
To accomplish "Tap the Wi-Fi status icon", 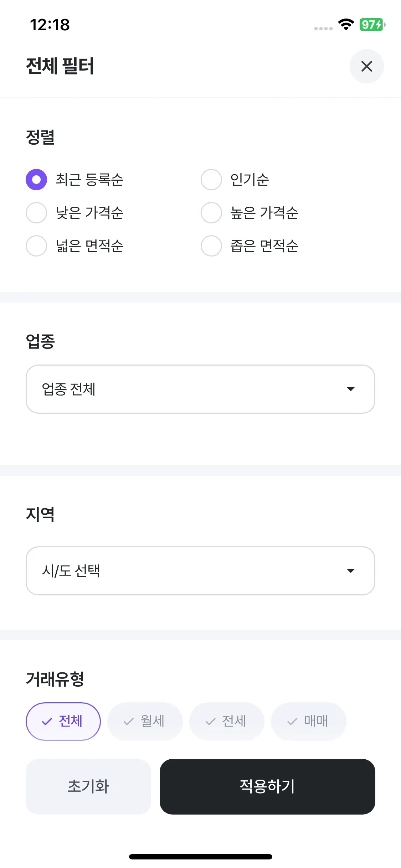I will tap(346, 25).
